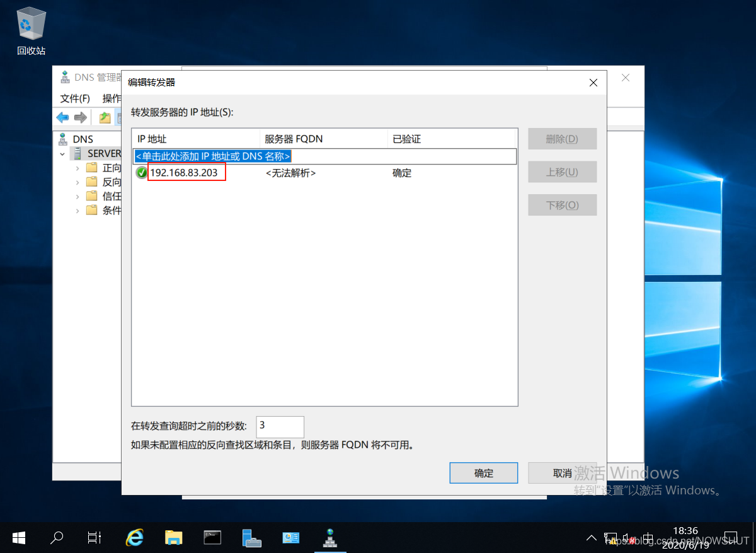Click the volume tray icon
This screenshot has height=553, width=756.
tap(629, 538)
